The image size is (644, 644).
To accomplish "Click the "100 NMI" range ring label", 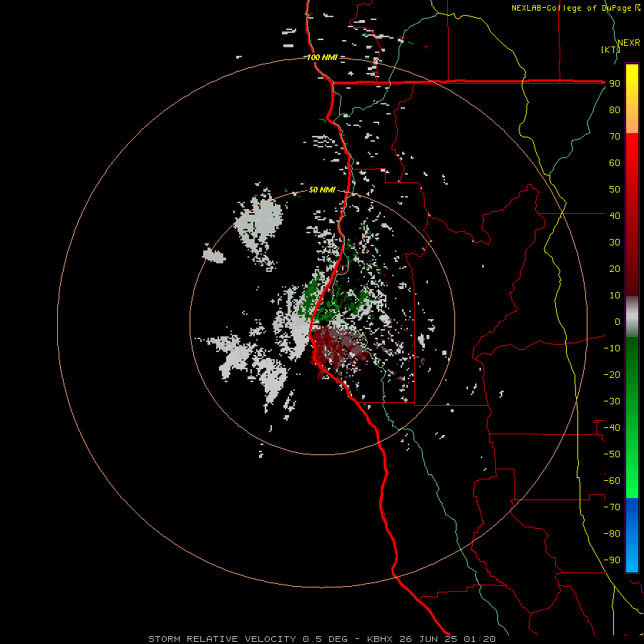I will pyautogui.click(x=322, y=57).
